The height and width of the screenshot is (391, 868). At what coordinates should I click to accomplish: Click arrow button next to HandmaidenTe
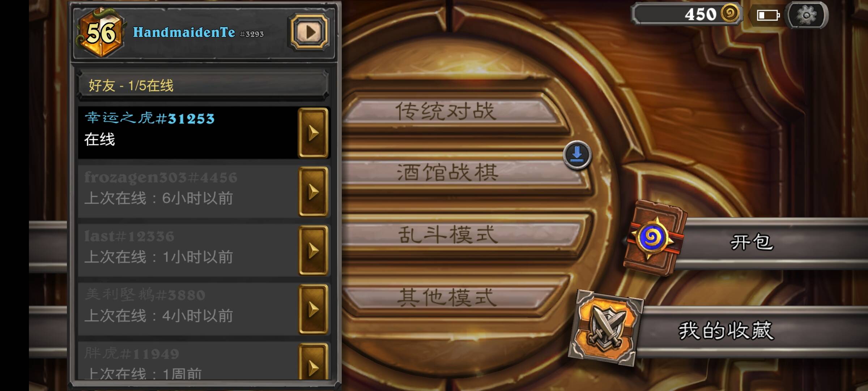pos(309,32)
